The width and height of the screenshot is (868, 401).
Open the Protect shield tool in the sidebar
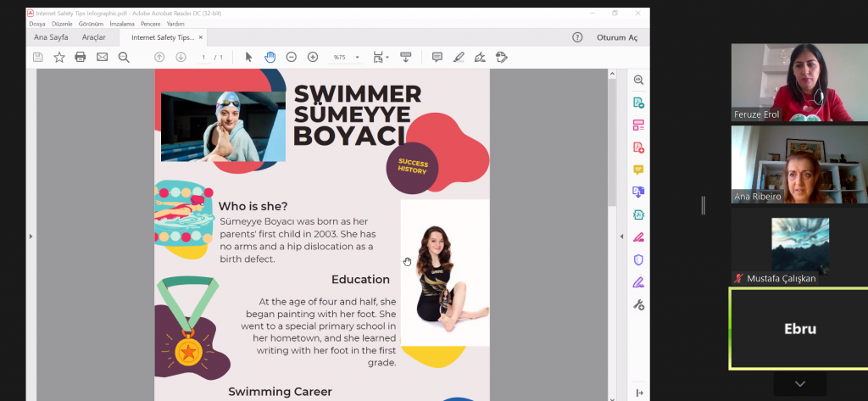[638, 259]
